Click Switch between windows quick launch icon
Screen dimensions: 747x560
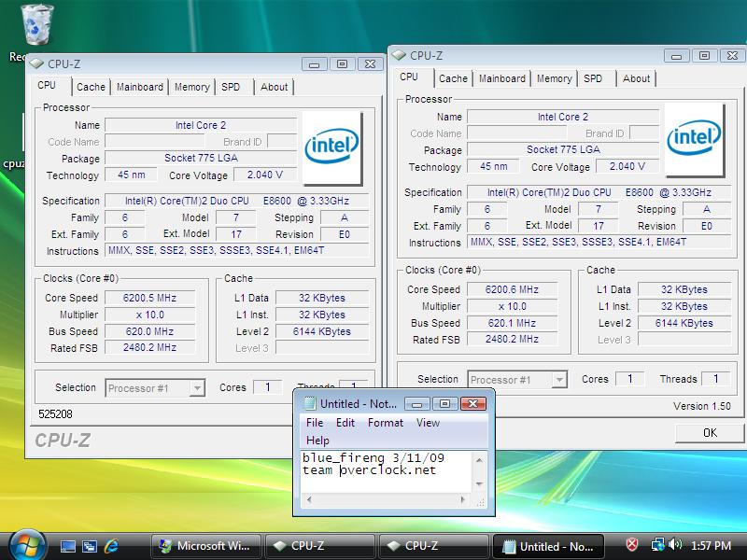tap(90, 546)
